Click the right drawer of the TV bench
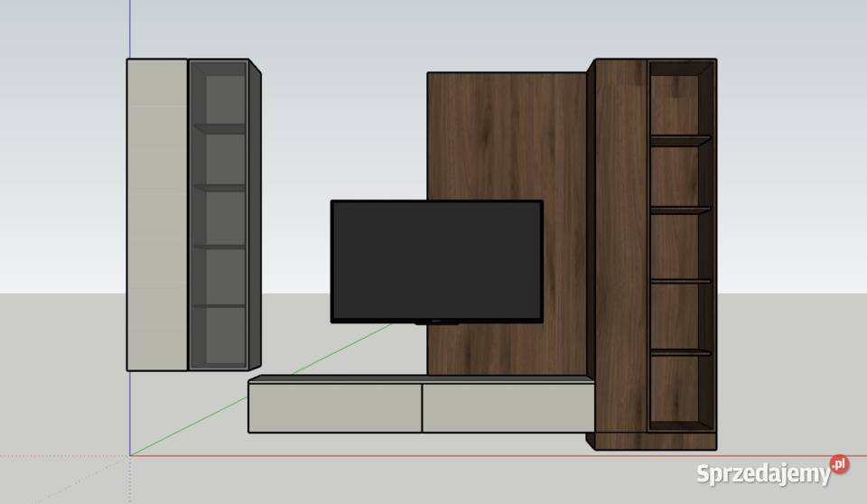The width and height of the screenshot is (867, 504). tap(506, 408)
